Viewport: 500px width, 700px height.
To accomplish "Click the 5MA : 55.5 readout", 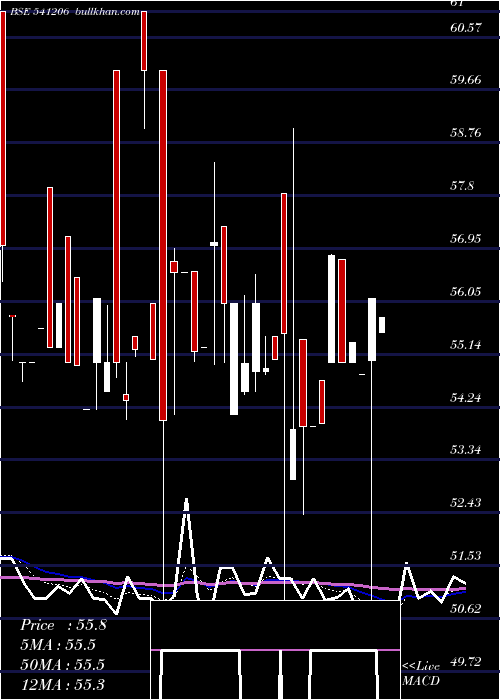I will pos(58,645).
